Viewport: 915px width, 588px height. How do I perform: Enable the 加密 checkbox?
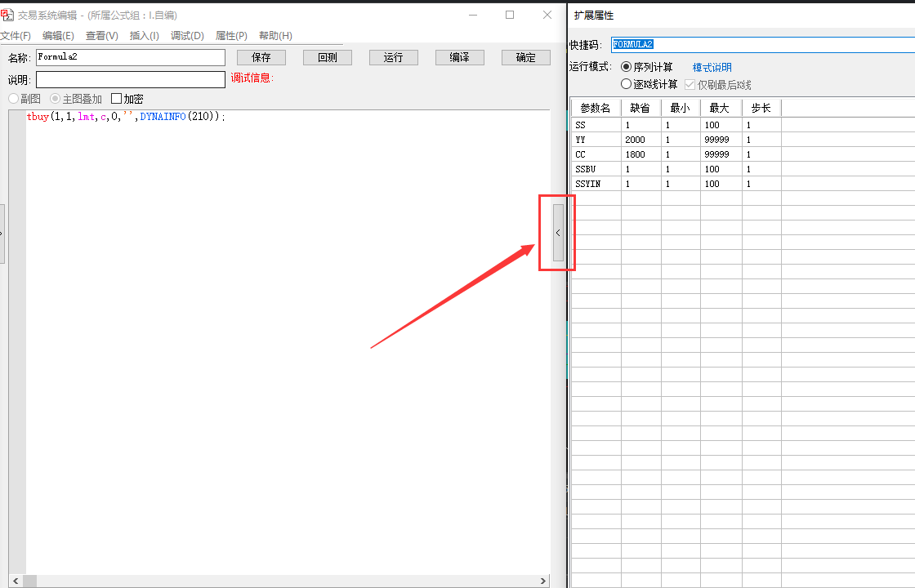[116, 99]
